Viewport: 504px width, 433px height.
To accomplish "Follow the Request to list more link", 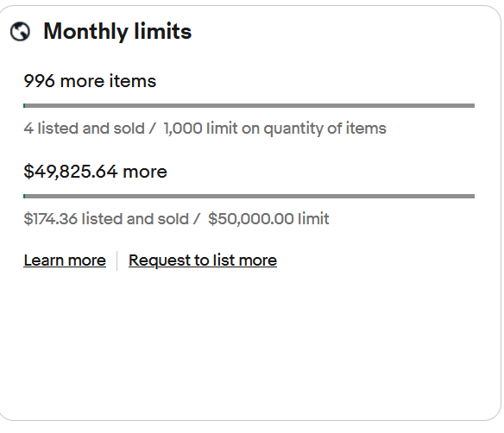I will (x=203, y=260).
